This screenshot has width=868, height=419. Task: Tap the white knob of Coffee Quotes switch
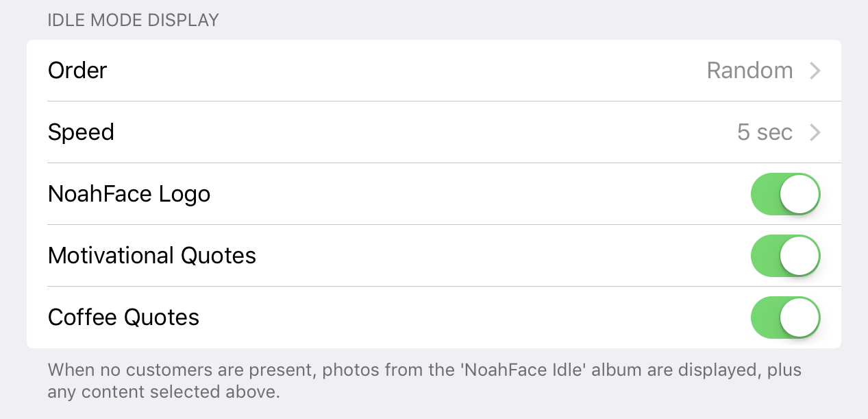pos(799,318)
